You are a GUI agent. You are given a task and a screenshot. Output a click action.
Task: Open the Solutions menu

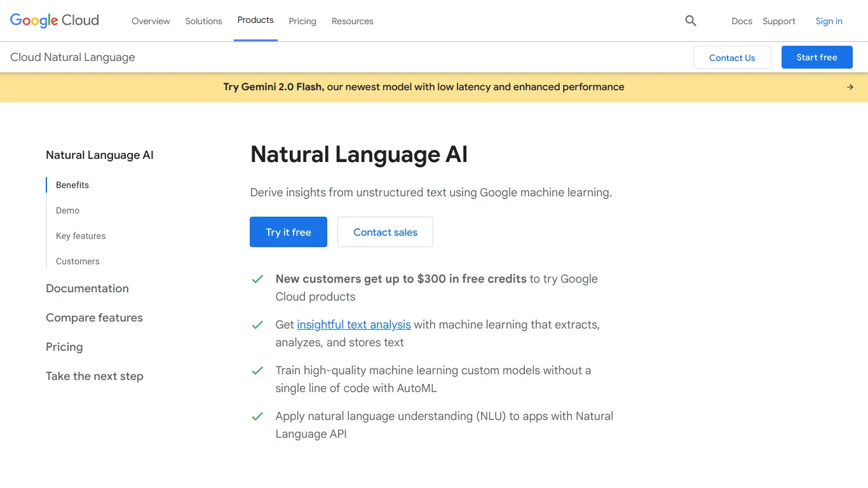204,21
